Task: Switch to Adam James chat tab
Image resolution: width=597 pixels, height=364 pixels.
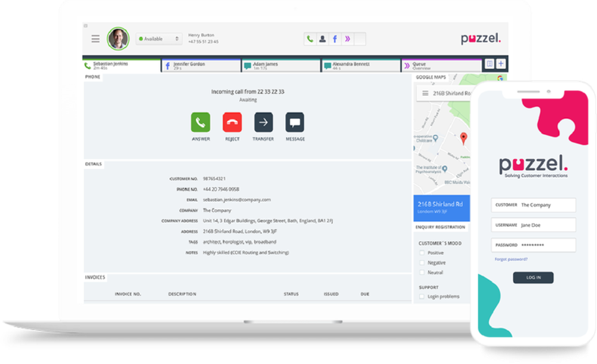Action: point(281,66)
